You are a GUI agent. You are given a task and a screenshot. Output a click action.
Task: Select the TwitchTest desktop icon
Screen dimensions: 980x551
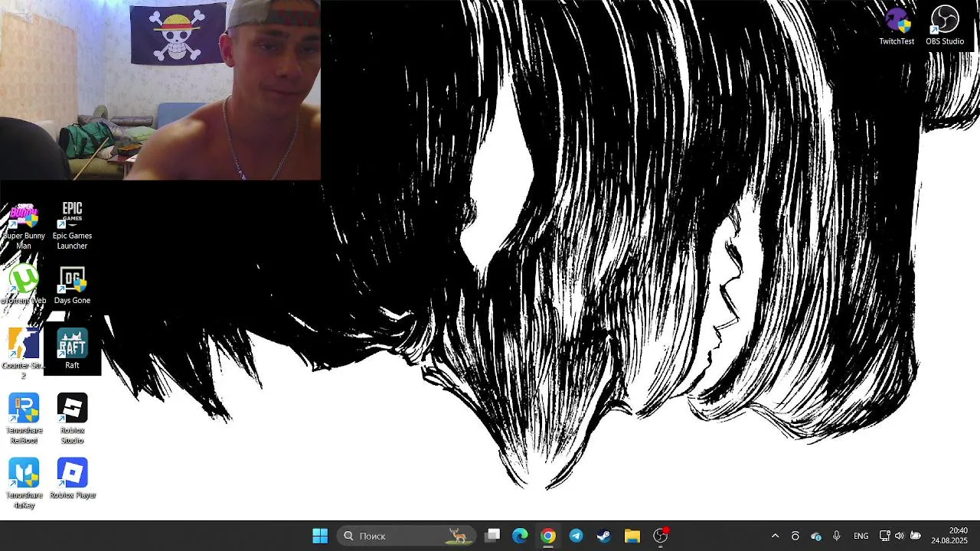tap(897, 25)
